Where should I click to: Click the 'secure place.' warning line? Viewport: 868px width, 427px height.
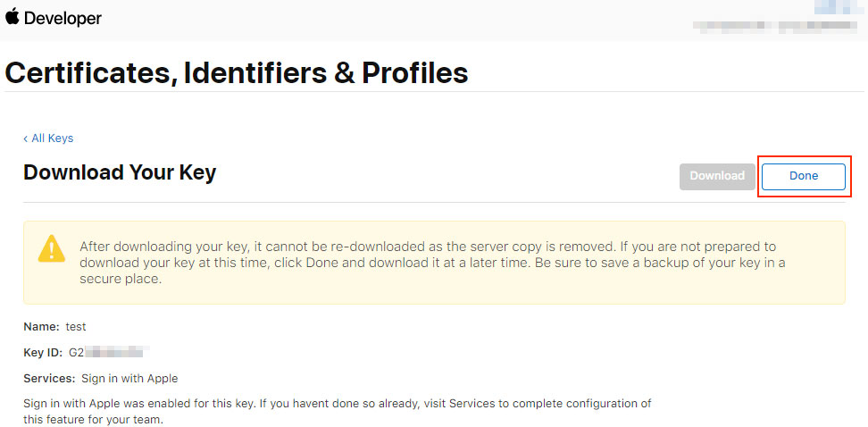pos(121,279)
